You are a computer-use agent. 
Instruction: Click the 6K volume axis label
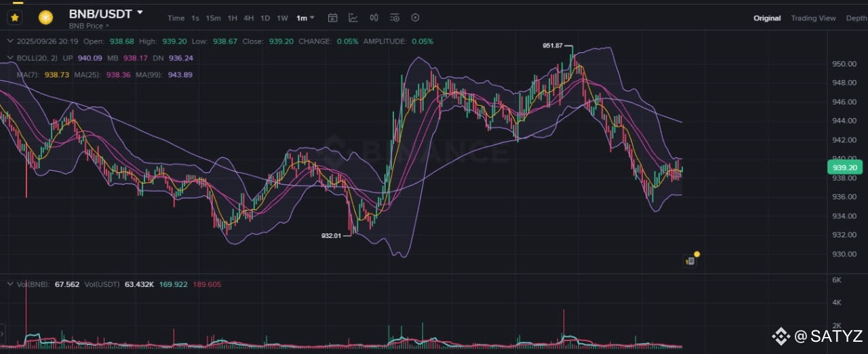tap(837, 280)
